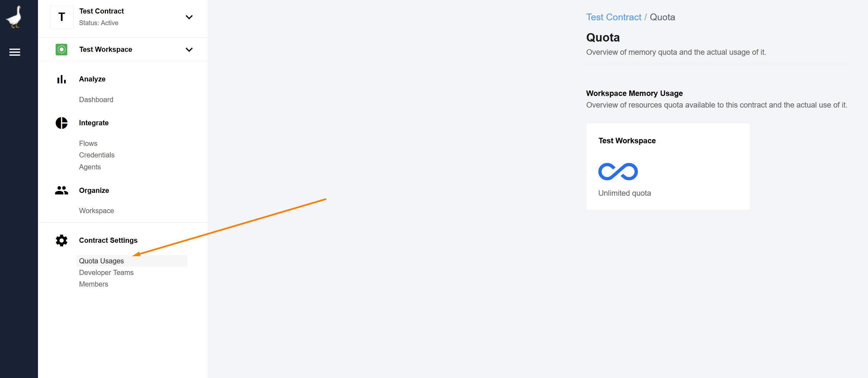Viewport: 868px width, 378px height.
Task: Expand the Test Contract dropdown
Action: click(190, 17)
